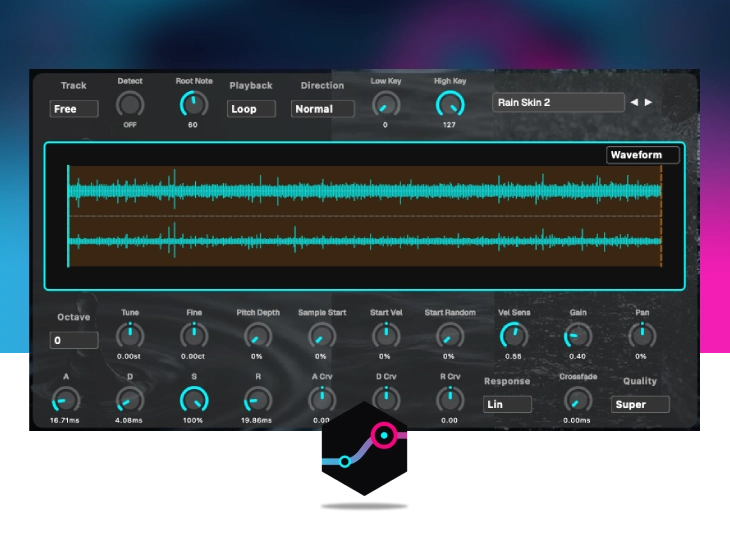Go to the previous preset with the left arrow
This screenshot has height=540, width=730.
point(634,102)
